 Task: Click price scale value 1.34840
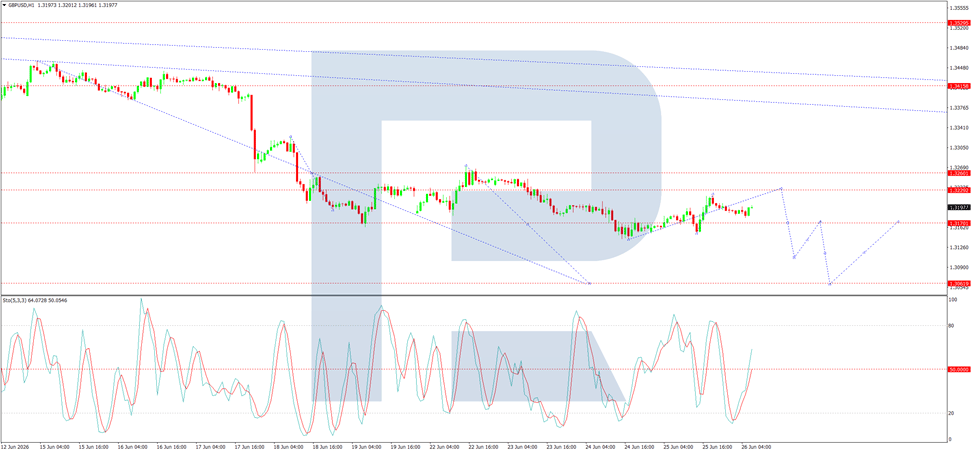tap(959, 48)
